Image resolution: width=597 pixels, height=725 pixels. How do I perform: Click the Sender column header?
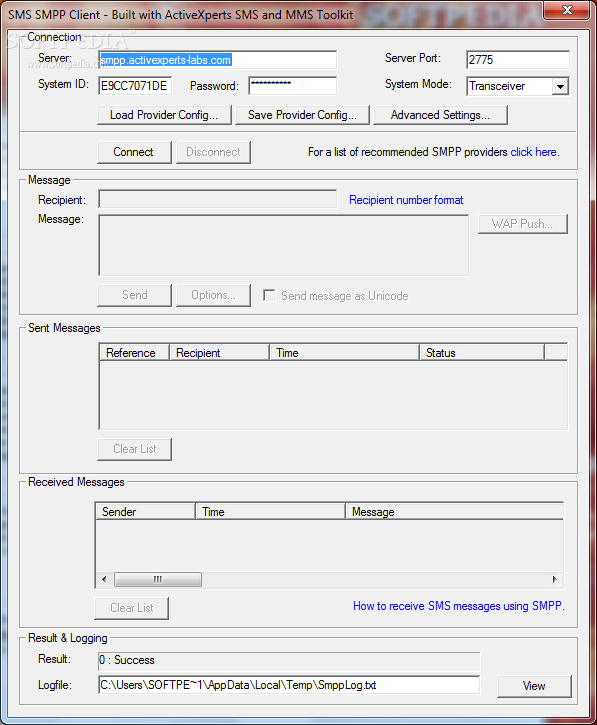point(145,512)
